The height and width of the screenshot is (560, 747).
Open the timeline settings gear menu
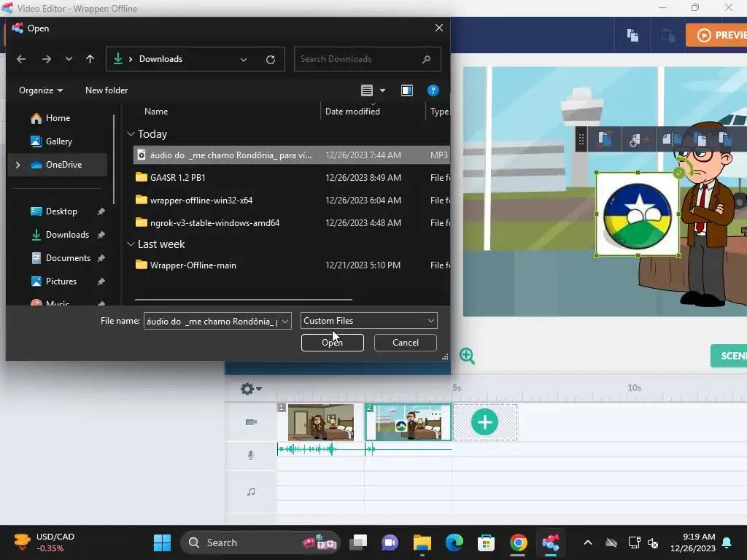pyautogui.click(x=251, y=389)
